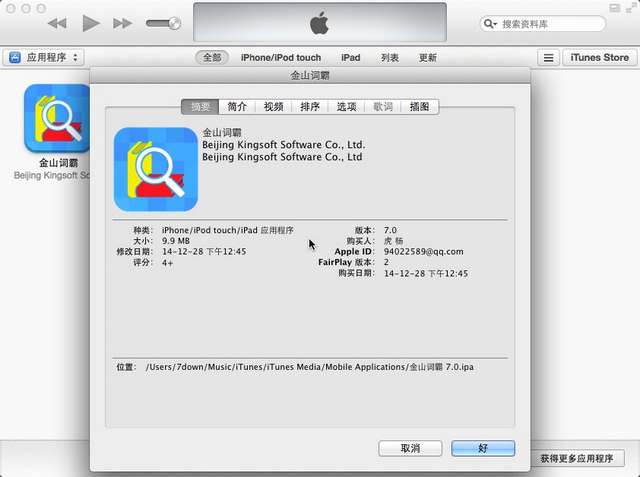Click the rating value 4+
The height and width of the screenshot is (477, 640).
coord(167,263)
